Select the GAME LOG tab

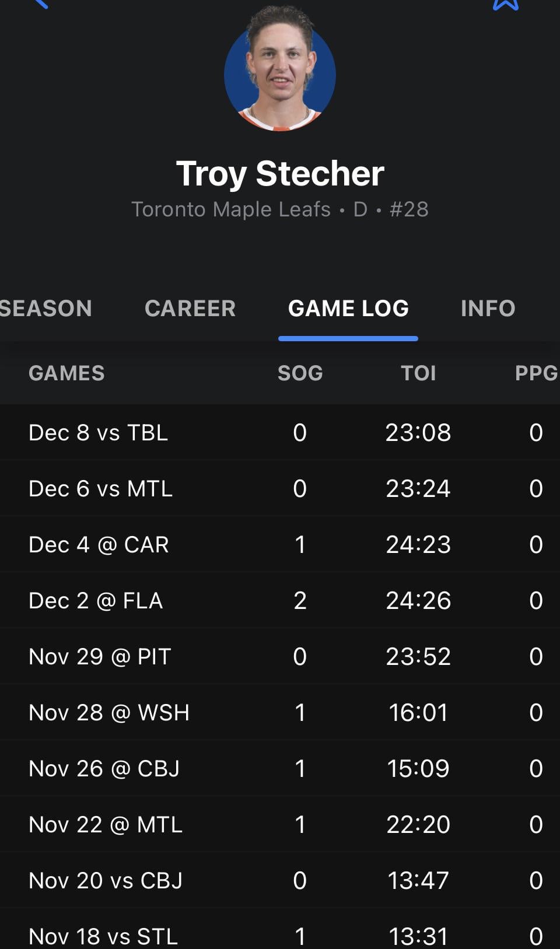(x=348, y=308)
